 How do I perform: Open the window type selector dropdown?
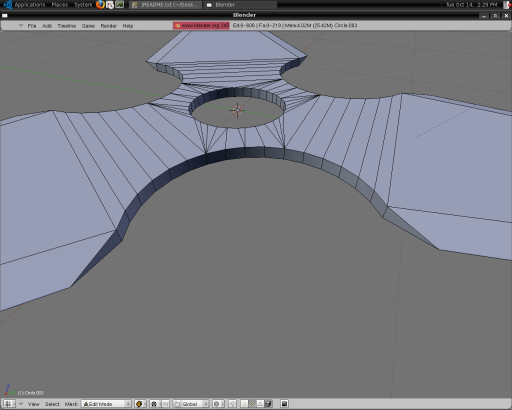click(x=9, y=404)
